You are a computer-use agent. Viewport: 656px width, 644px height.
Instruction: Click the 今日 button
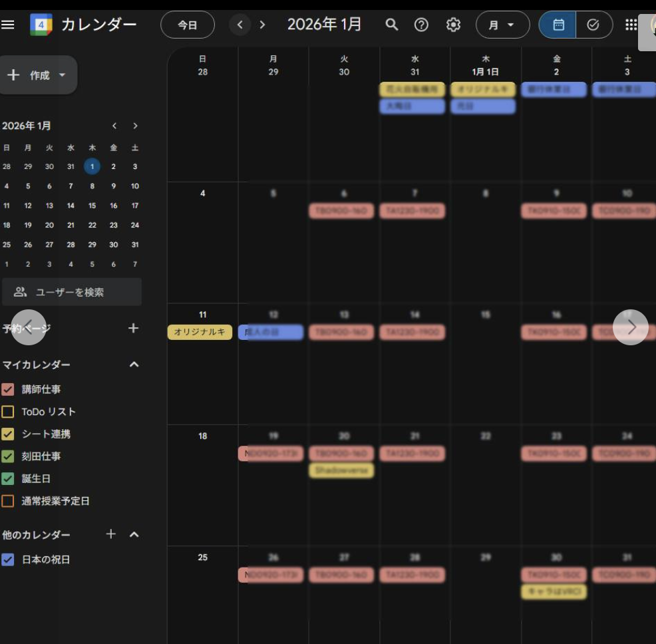tap(188, 25)
